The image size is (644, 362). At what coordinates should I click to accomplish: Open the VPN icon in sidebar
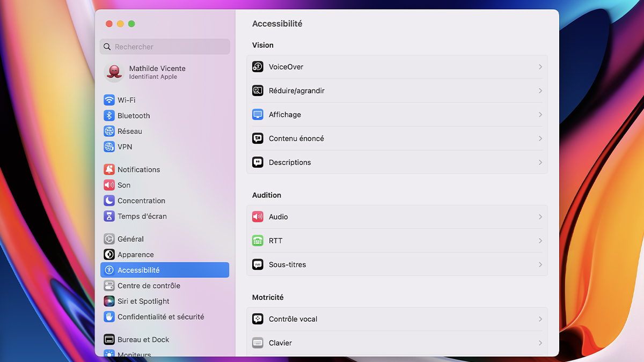coord(109,147)
